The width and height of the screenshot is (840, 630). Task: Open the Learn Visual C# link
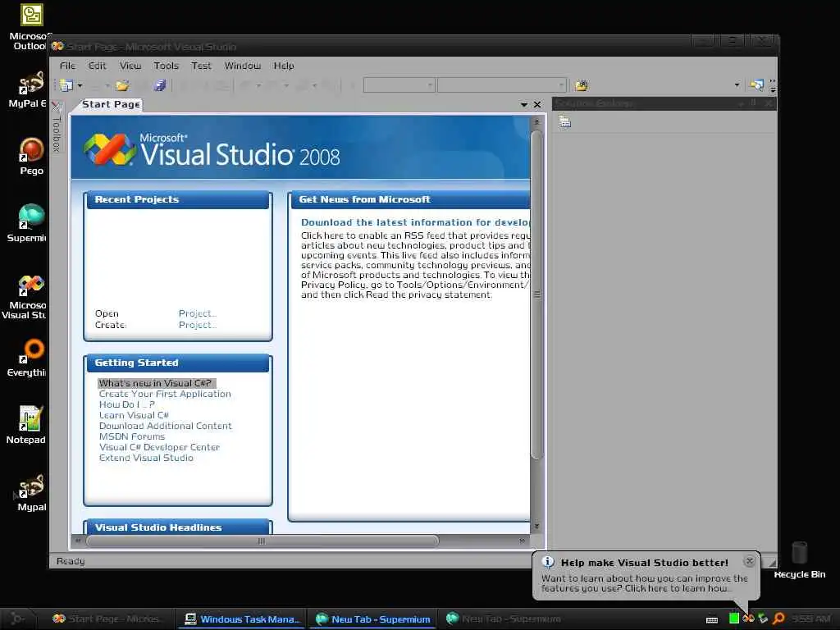134,415
